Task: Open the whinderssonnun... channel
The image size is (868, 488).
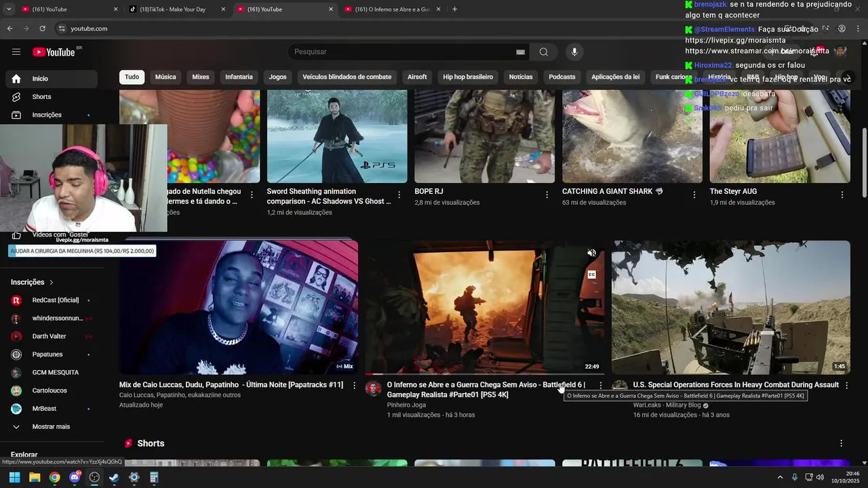Action: coord(52,318)
